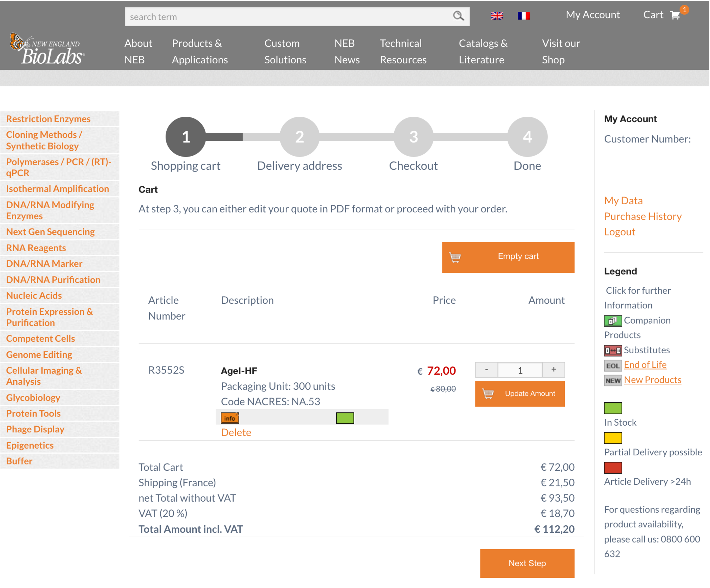
Task: Open the New Products link
Action: (652, 380)
